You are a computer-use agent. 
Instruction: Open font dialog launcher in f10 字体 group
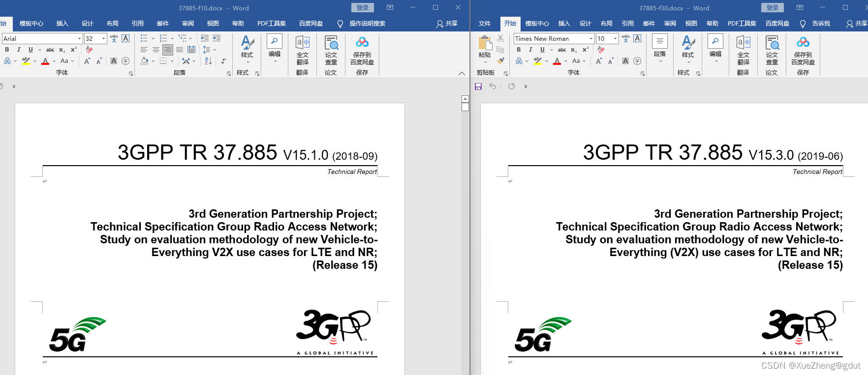pos(131,73)
